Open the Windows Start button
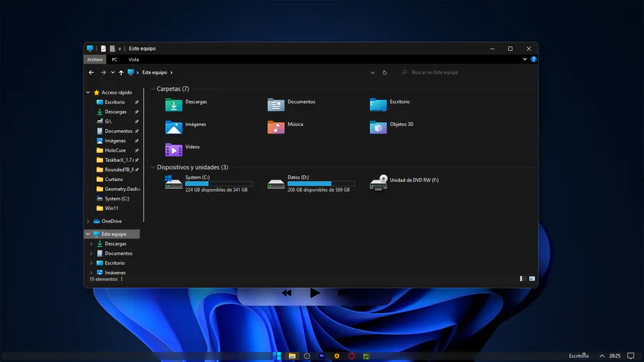This screenshot has width=644, height=362. click(x=277, y=356)
